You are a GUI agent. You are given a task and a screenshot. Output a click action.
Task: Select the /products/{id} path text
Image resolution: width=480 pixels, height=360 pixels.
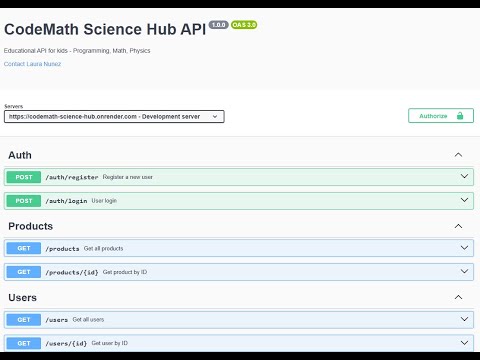(x=72, y=272)
